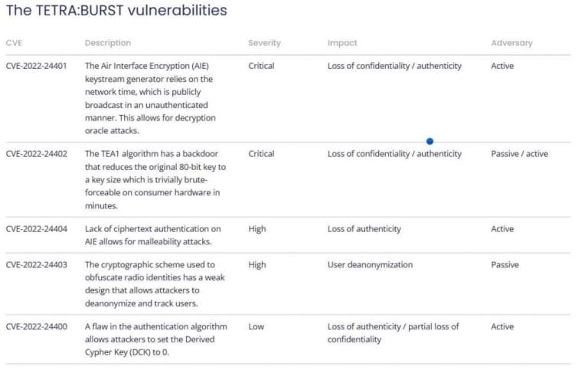Select the "The TETRA:BURST vulnerabilities" heading
The image size is (588, 383).
(x=116, y=11)
